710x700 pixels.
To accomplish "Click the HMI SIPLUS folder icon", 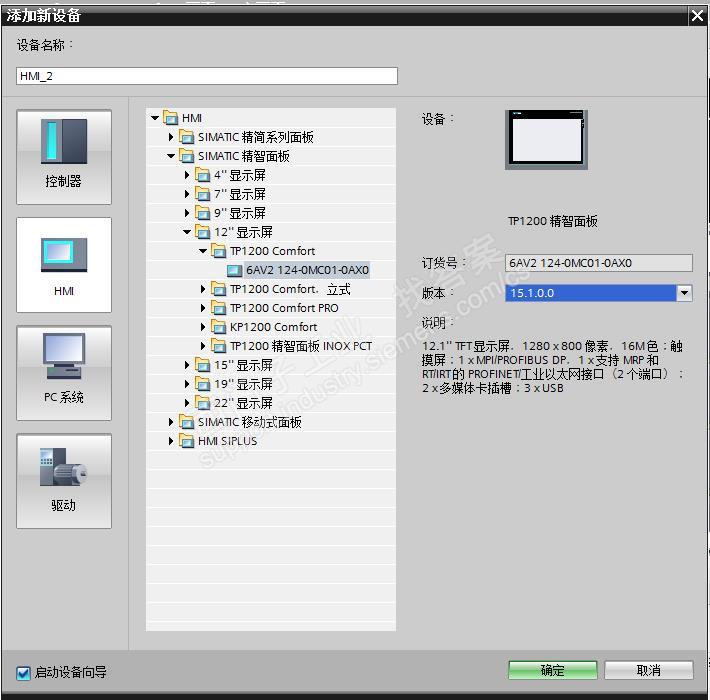I will pos(187,441).
